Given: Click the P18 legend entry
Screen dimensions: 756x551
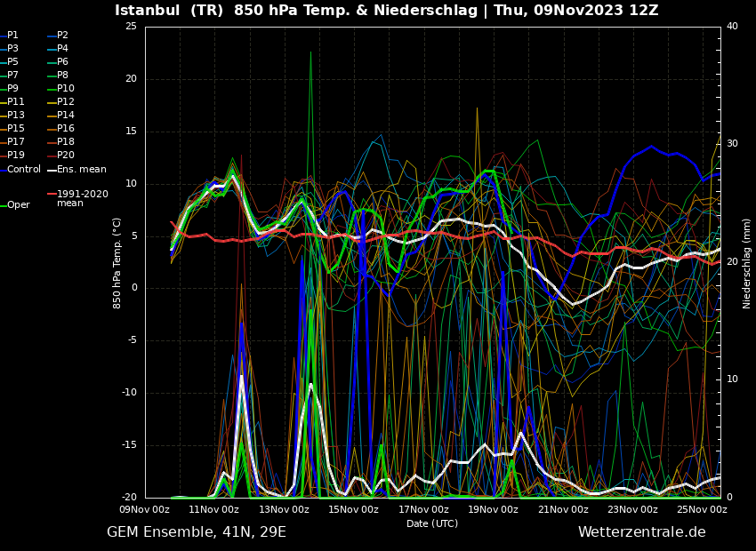Looking at the screenshot, I should pyautogui.click(x=60, y=141).
